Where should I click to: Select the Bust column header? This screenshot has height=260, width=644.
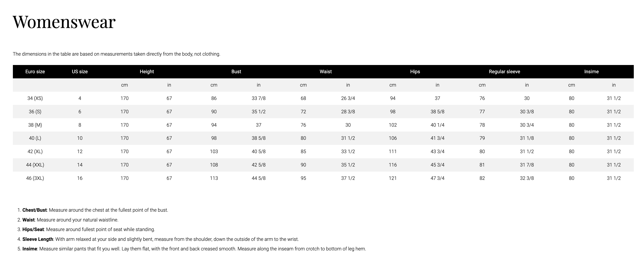tap(236, 72)
